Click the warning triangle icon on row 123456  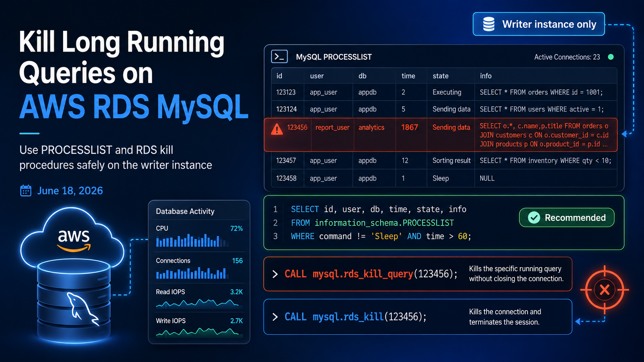tap(277, 129)
